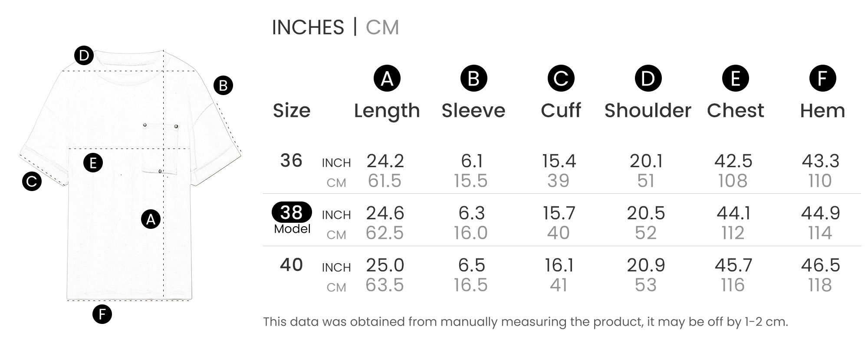Click the manual measurement disclaimer text
Image resolution: width=868 pixels, height=350 pixels.
[525, 322]
